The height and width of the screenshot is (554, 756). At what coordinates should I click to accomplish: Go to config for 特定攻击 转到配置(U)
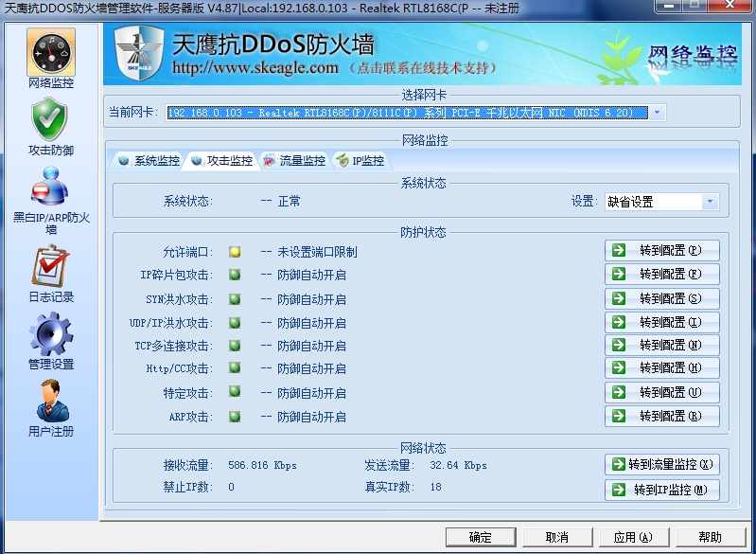point(662,392)
